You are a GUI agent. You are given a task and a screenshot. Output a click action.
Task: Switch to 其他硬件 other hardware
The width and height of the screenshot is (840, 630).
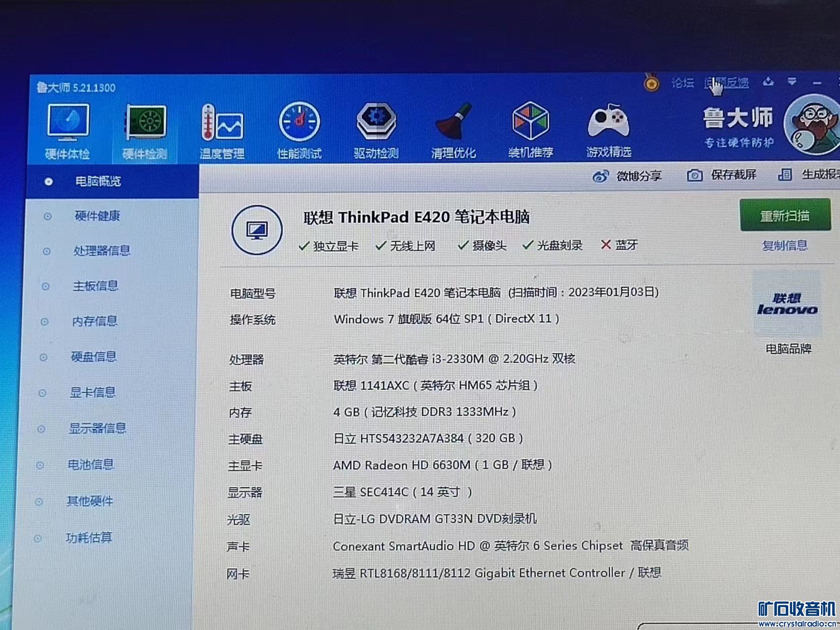pos(90,501)
